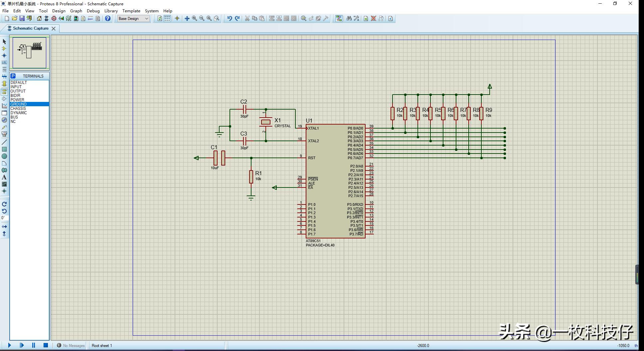Click the schematic overview thumbnail

(30, 53)
